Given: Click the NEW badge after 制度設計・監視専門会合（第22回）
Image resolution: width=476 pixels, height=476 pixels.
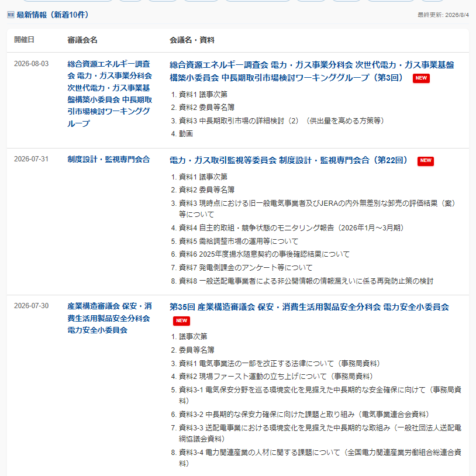Looking at the screenshot, I should [426, 161].
